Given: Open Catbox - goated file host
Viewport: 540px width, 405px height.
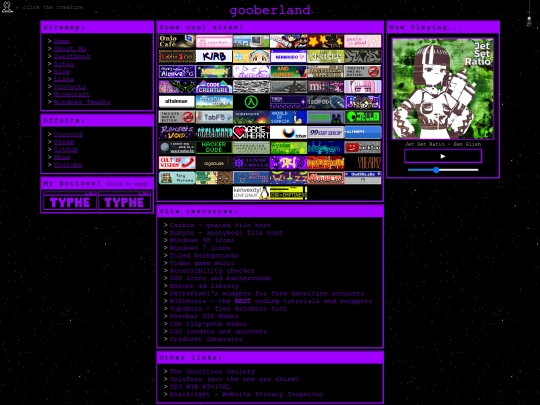Looking at the screenshot, I should pyautogui.click(x=220, y=225).
